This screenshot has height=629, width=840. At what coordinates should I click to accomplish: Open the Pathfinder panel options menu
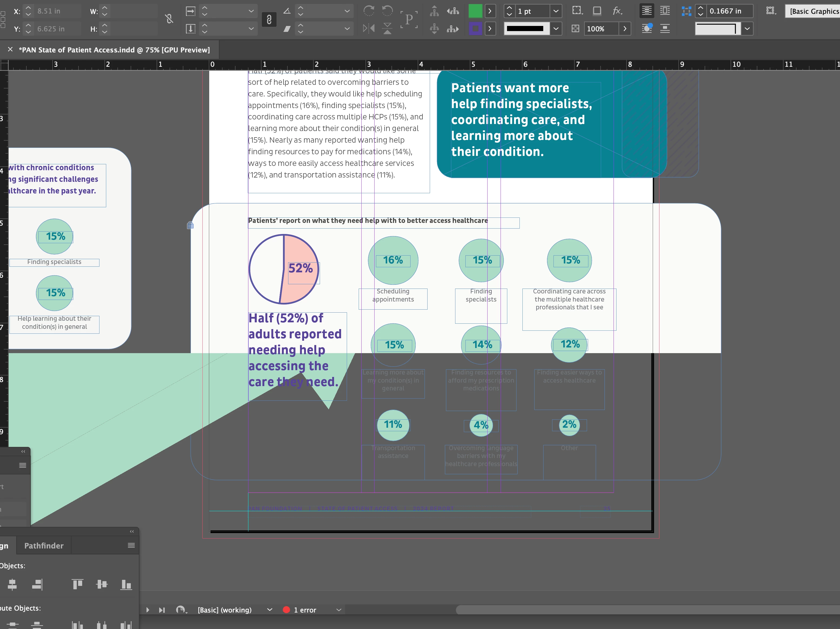(x=131, y=546)
